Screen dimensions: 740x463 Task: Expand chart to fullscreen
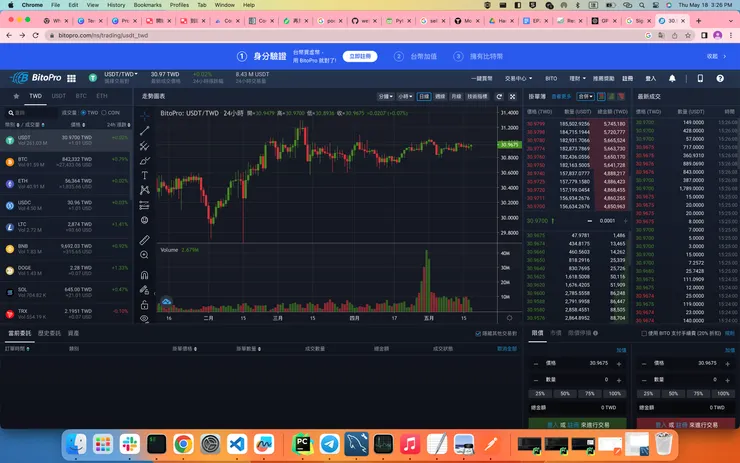click(x=513, y=96)
